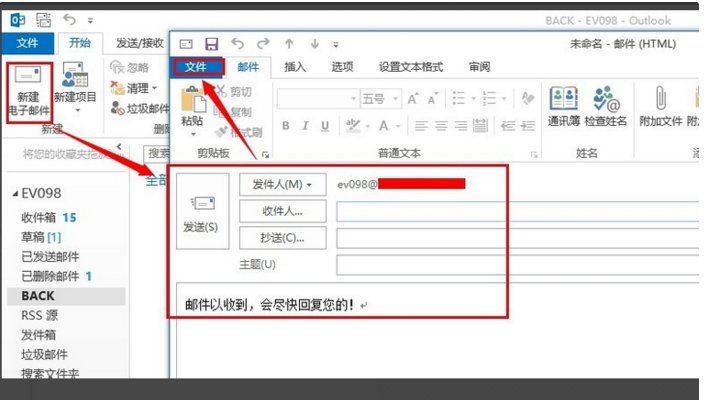
Task: Select Message (邮件) tab in message window
Action: pos(248,67)
